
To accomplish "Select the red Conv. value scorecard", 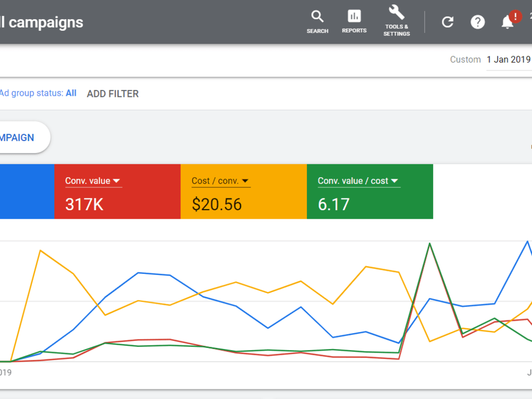I will 118,192.
